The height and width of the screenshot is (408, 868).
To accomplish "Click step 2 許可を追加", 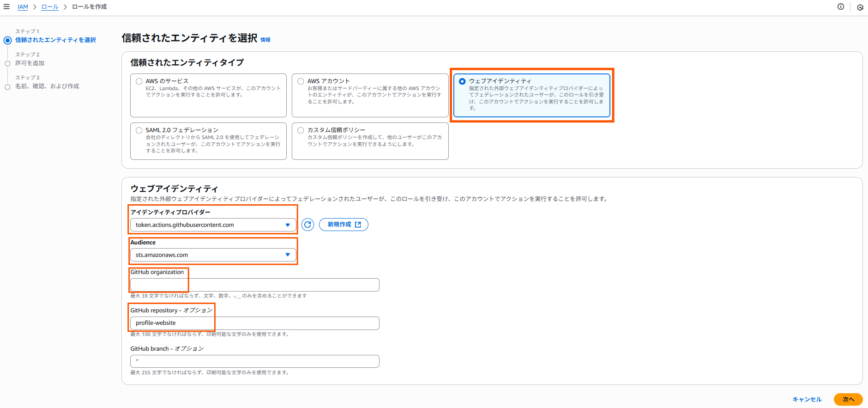I will tap(30, 63).
